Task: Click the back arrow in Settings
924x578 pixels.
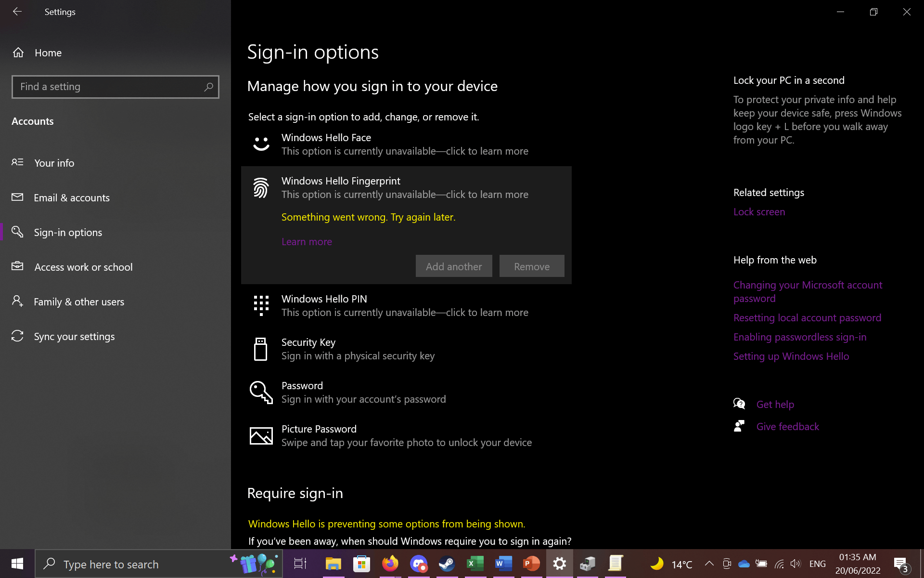Action: 17,12
